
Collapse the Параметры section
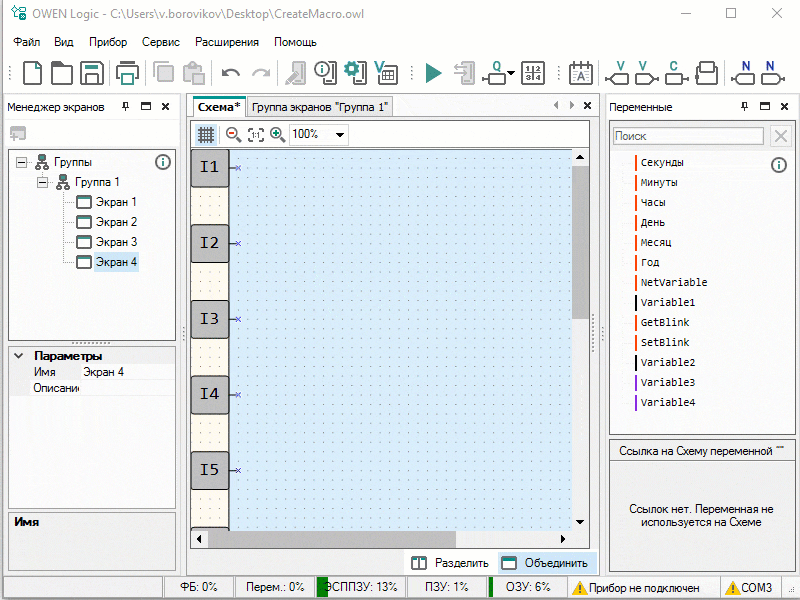pyautogui.click(x=19, y=356)
